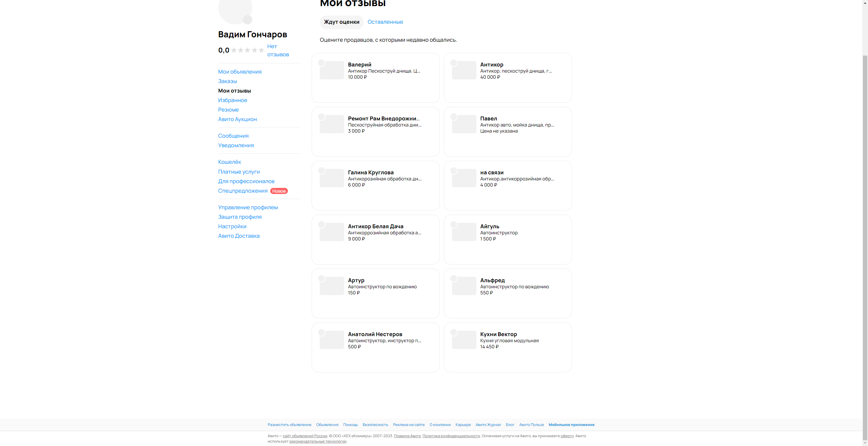Click Антикор seller's listing thumbnail

click(x=464, y=71)
